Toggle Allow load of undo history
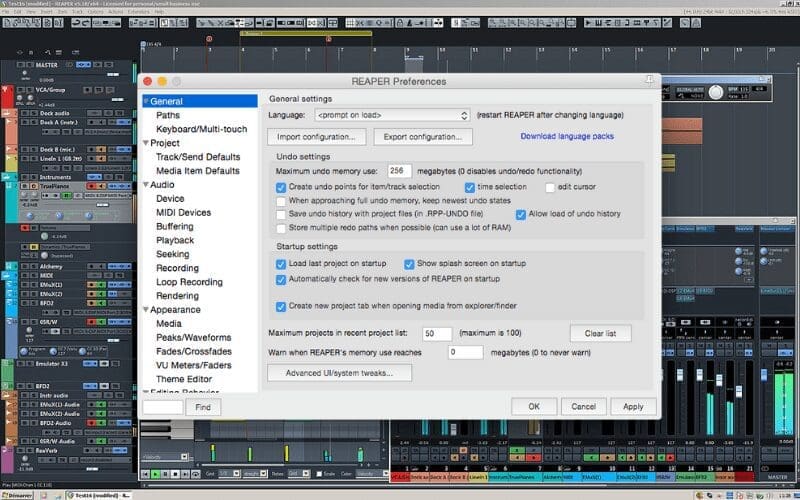The height and width of the screenshot is (500, 800). [520, 214]
